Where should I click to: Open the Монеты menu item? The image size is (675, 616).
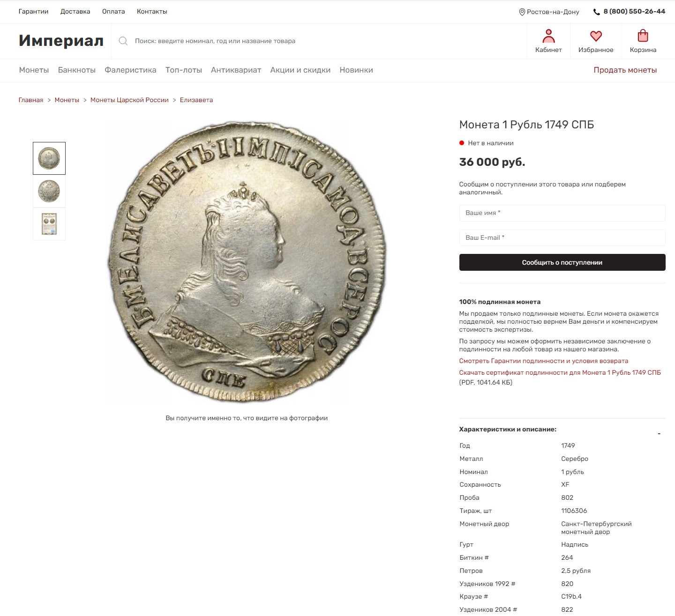coord(34,70)
